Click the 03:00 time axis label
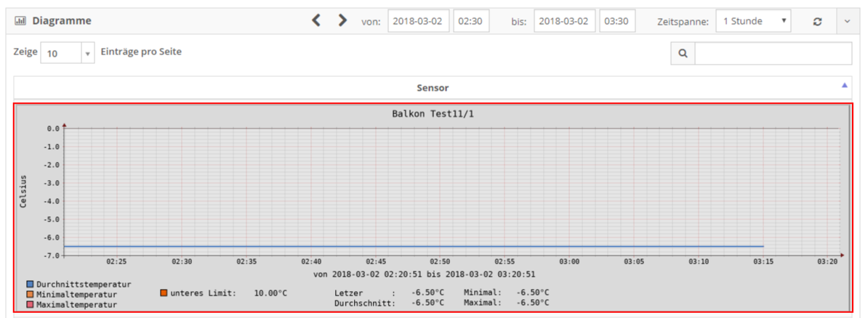Screen dimensions: 868x318 click(570, 261)
